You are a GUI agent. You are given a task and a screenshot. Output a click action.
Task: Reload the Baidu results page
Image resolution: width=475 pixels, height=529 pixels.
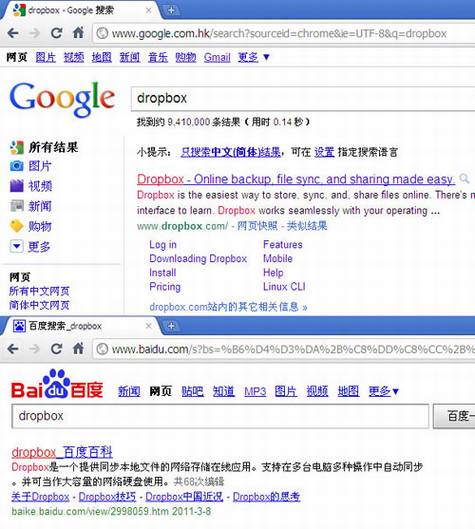tap(56, 349)
